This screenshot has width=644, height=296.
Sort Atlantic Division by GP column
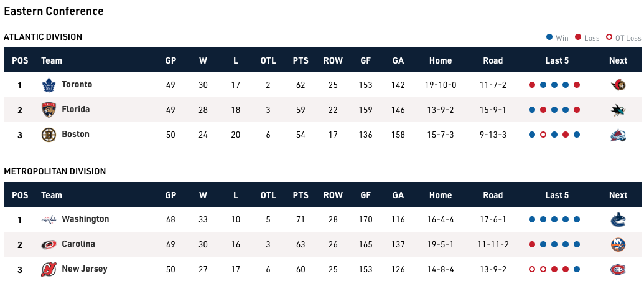tap(170, 60)
